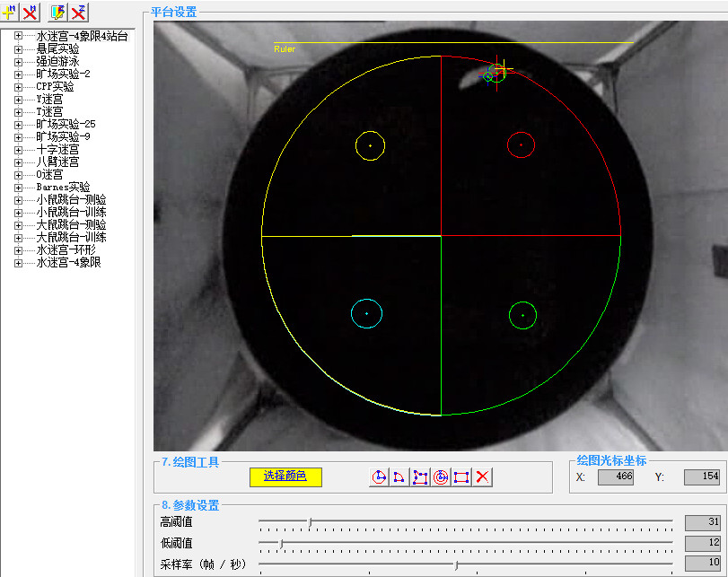Expand the O迷宫 tree node
728x577 pixels.
coord(18,175)
